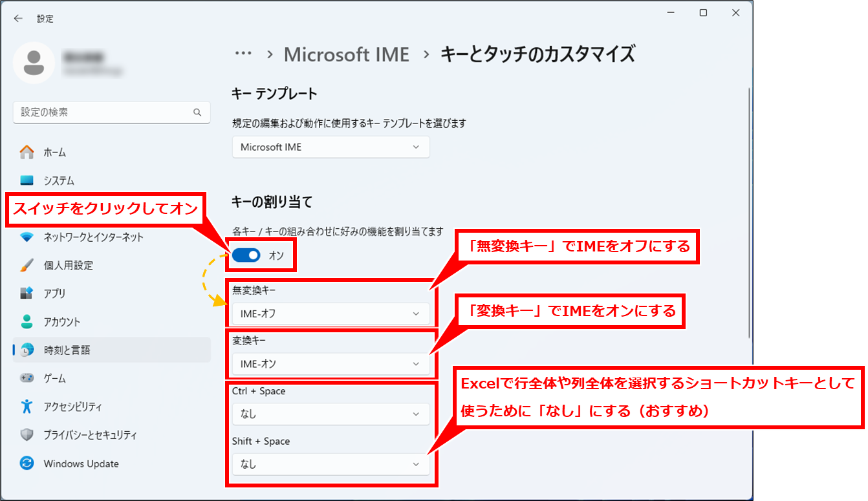Open ゲーム settings page
This screenshot has height=501, width=868.
(112, 378)
